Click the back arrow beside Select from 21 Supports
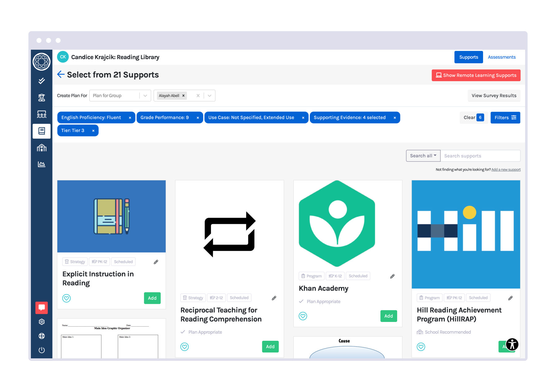556x392 pixels. pyautogui.click(x=61, y=74)
